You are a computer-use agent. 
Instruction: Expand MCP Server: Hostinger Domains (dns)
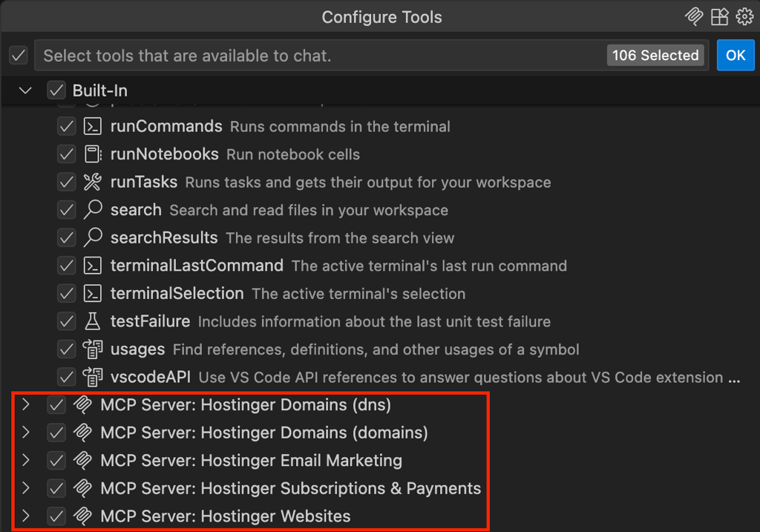point(26,404)
